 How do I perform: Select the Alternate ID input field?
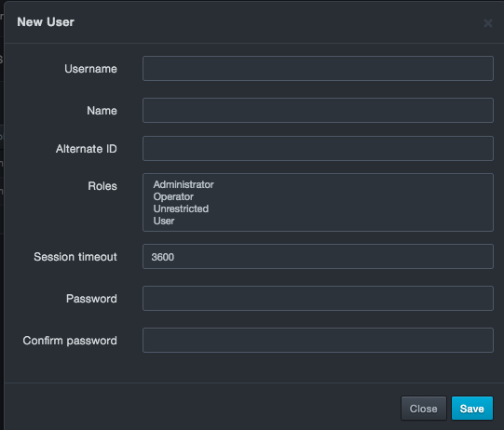coord(318,148)
